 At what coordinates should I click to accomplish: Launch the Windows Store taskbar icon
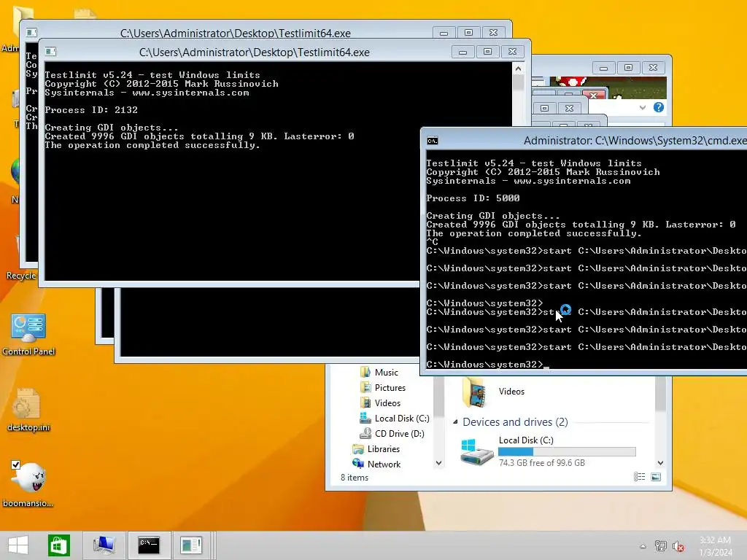coord(59,545)
